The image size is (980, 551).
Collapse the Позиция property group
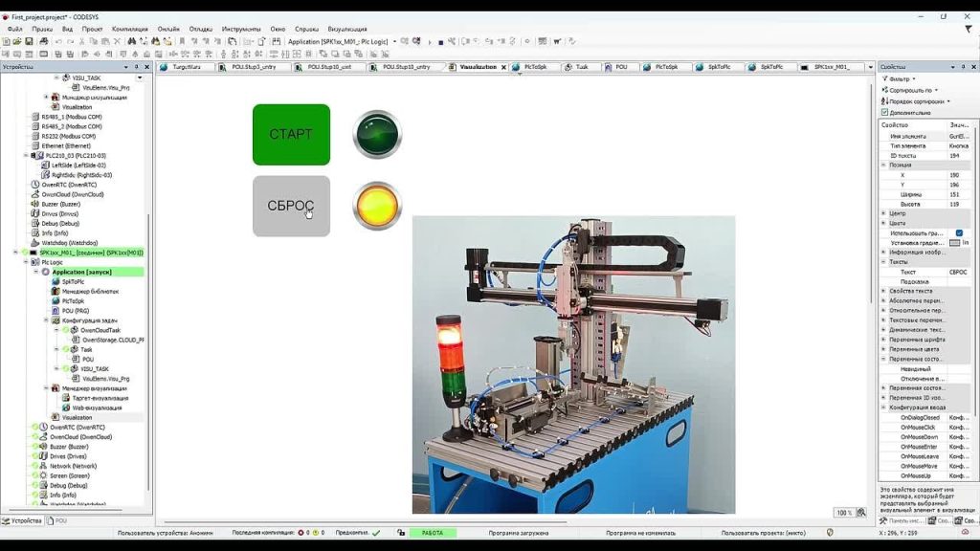coord(883,165)
